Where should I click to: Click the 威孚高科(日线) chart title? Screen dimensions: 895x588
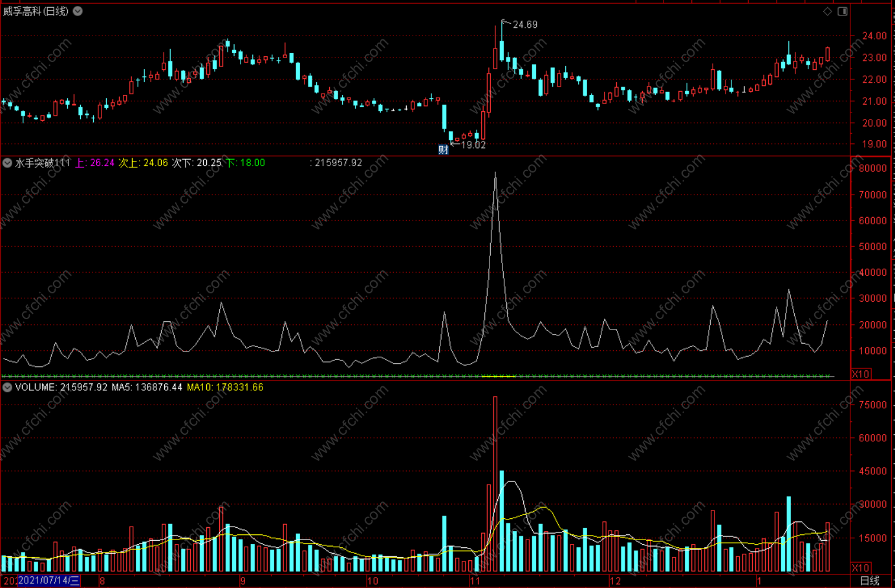click(x=36, y=11)
